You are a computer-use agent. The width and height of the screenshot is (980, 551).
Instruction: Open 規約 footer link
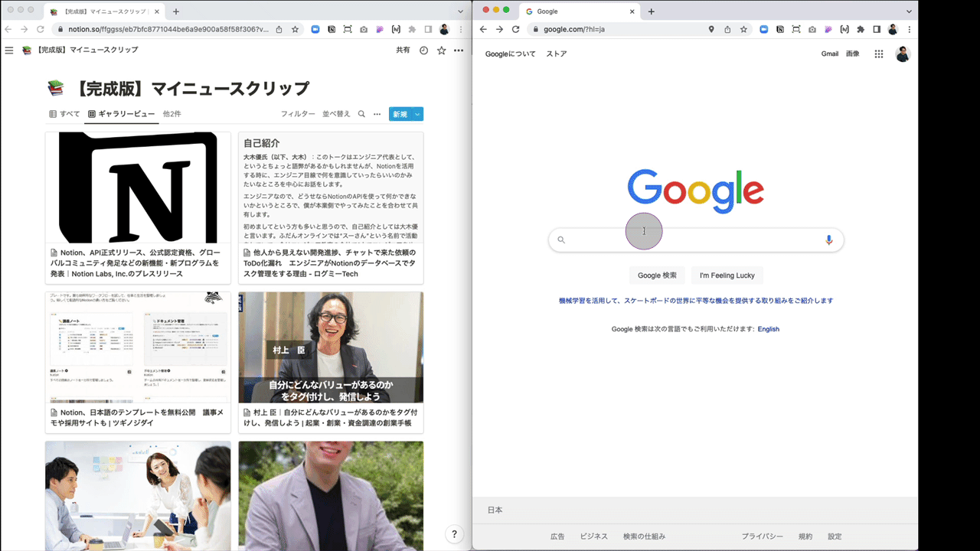(x=805, y=536)
